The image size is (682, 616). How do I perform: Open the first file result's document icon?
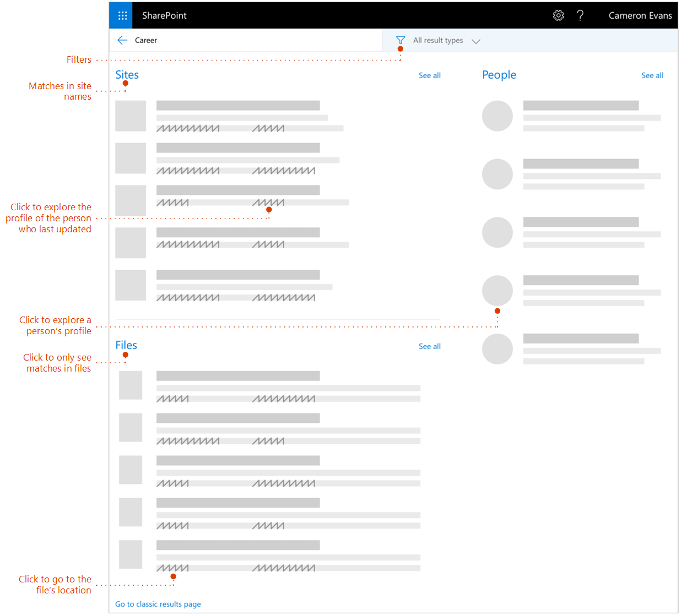(131, 385)
